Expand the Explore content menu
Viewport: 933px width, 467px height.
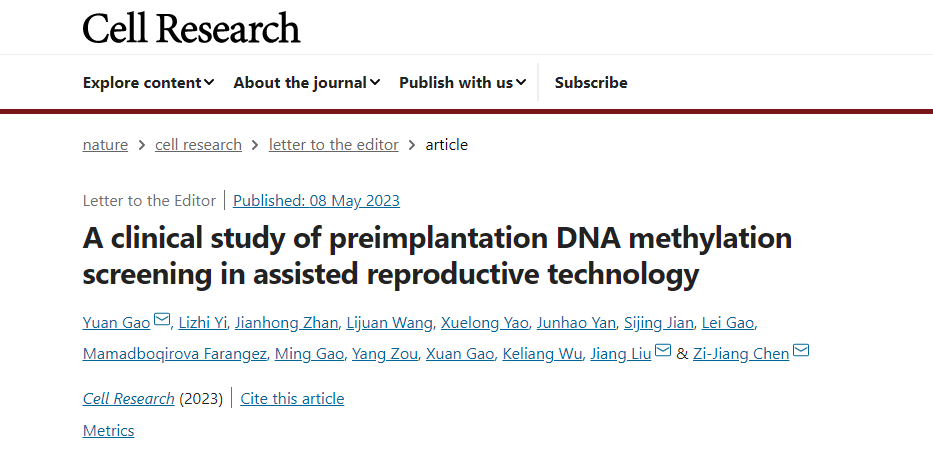149,83
